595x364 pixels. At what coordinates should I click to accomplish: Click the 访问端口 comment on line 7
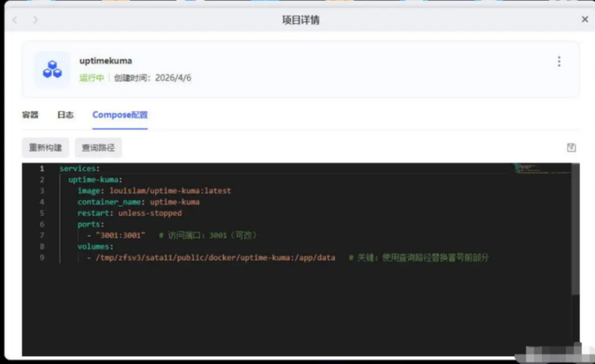coord(208,236)
